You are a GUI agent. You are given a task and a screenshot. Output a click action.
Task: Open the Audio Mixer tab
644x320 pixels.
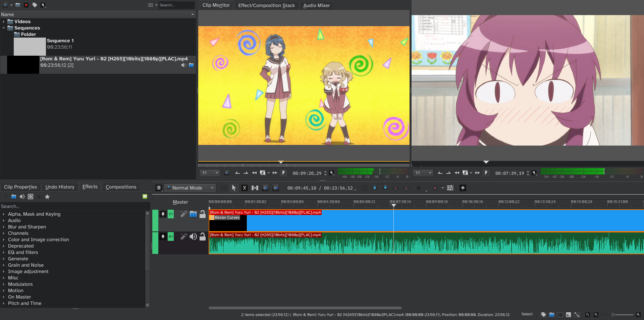pos(316,5)
